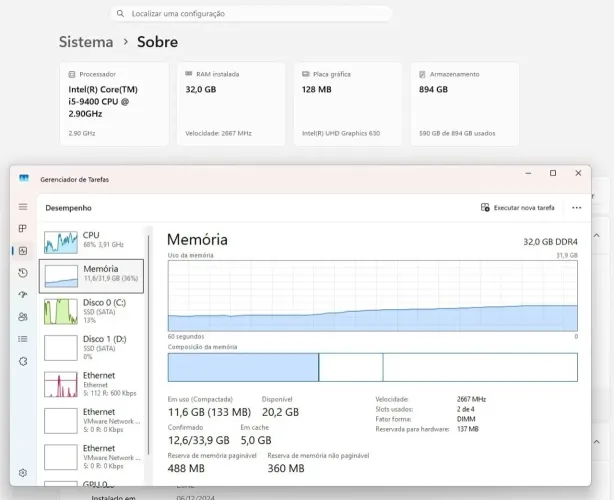Click the CPU usage graph thumbnail
Image resolution: width=614 pixels, height=500 pixels.
(61, 242)
